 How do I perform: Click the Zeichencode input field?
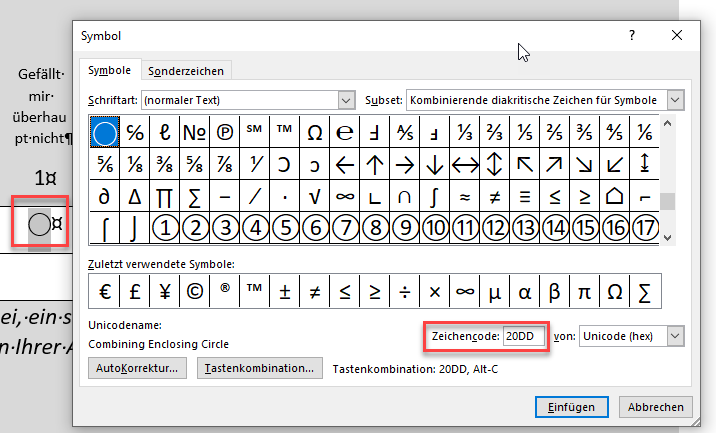click(x=524, y=336)
